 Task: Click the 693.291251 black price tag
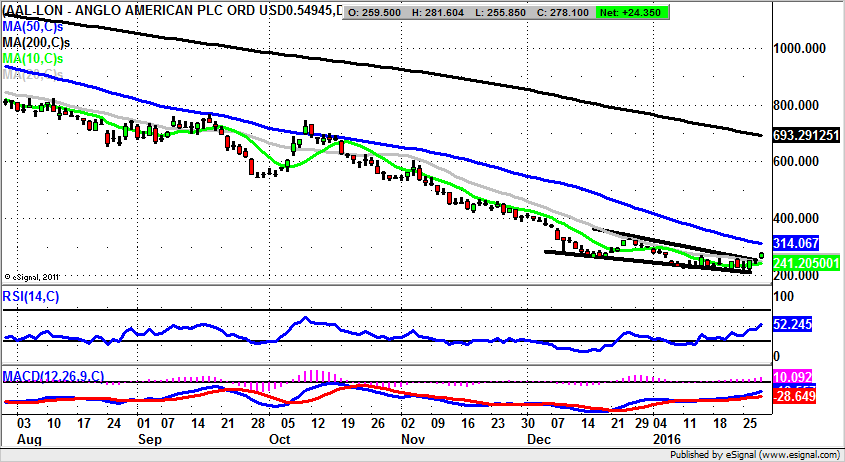coord(806,135)
